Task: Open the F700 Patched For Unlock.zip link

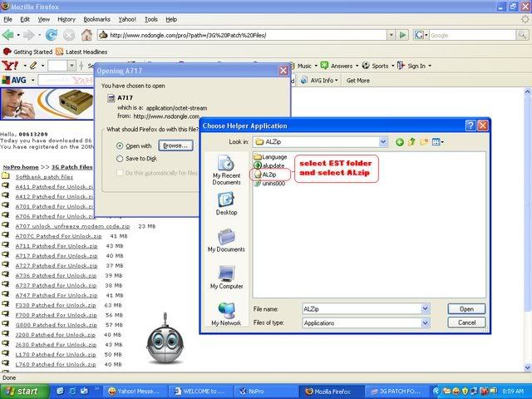Action: click(56, 315)
